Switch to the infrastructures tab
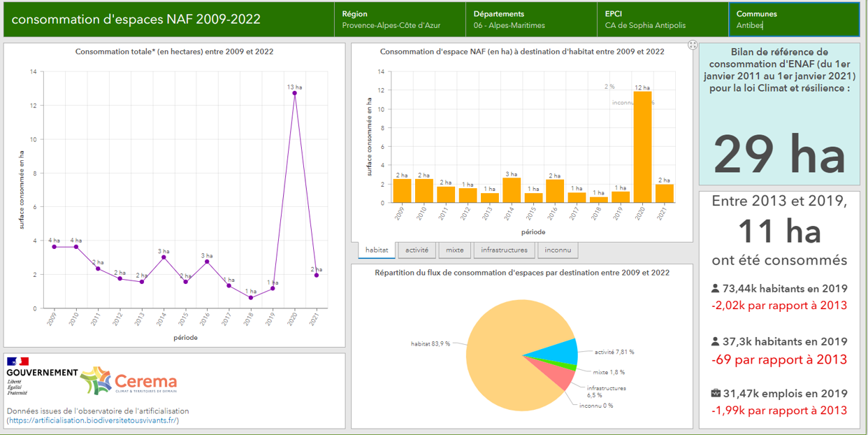The image size is (868, 435). point(505,250)
